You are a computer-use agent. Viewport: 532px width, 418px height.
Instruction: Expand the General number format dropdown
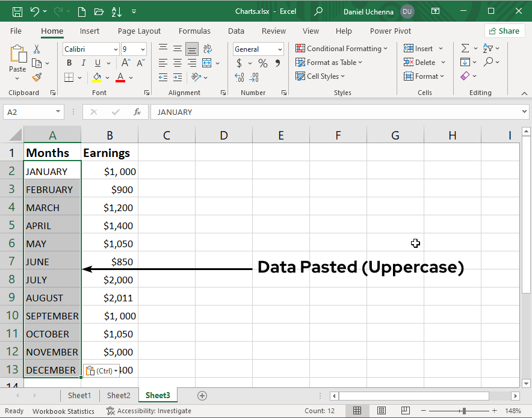pos(280,49)
